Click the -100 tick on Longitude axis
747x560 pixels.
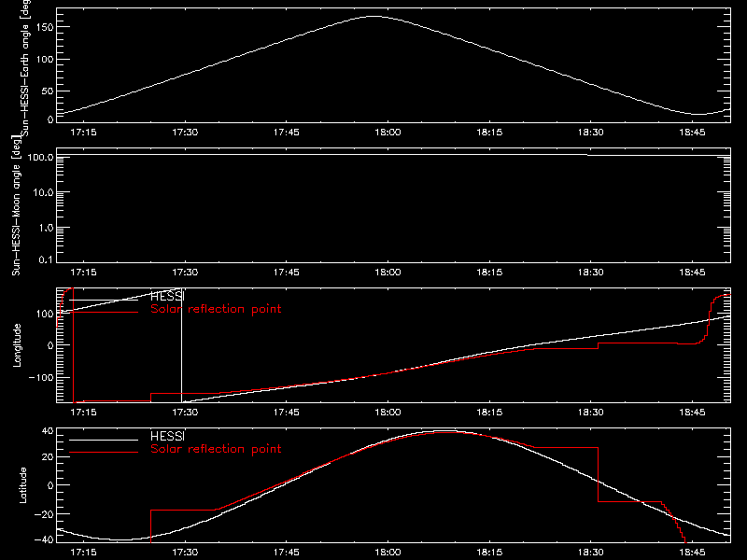coord(40,377)
